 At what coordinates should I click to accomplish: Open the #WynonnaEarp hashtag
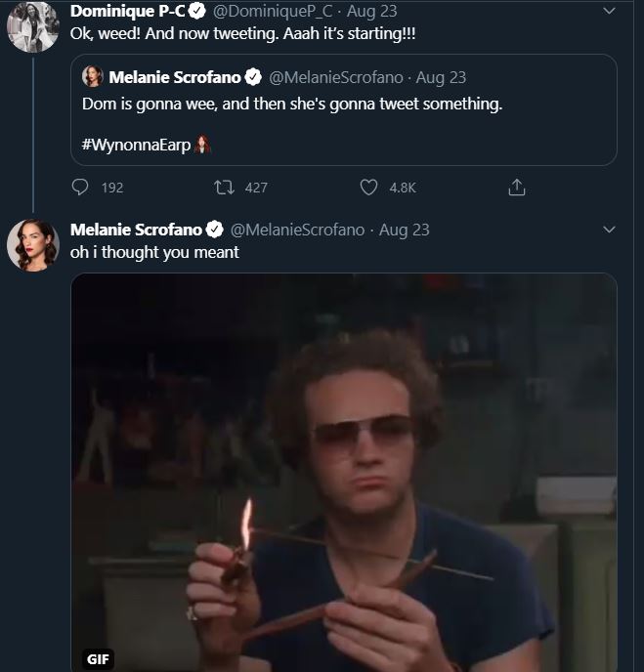click(137, 145)
